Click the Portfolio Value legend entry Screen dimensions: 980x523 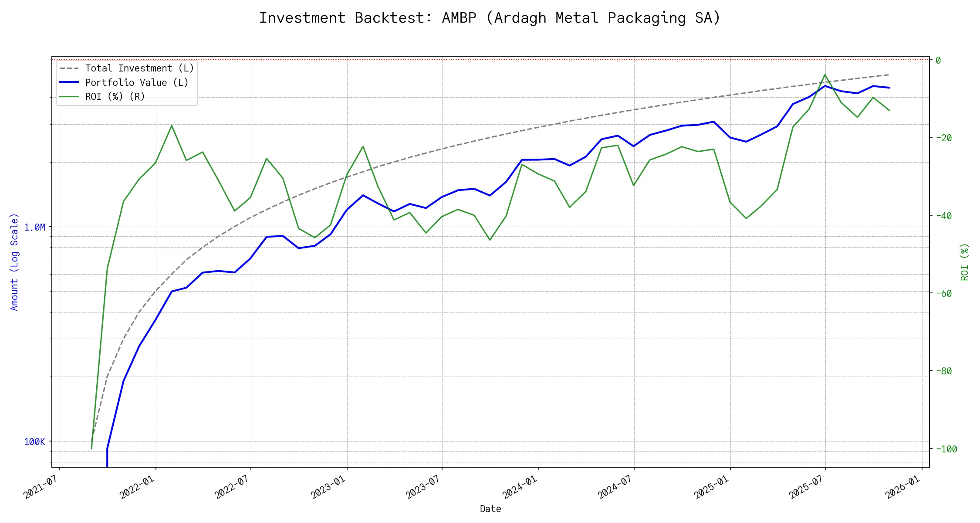[137, 83]
